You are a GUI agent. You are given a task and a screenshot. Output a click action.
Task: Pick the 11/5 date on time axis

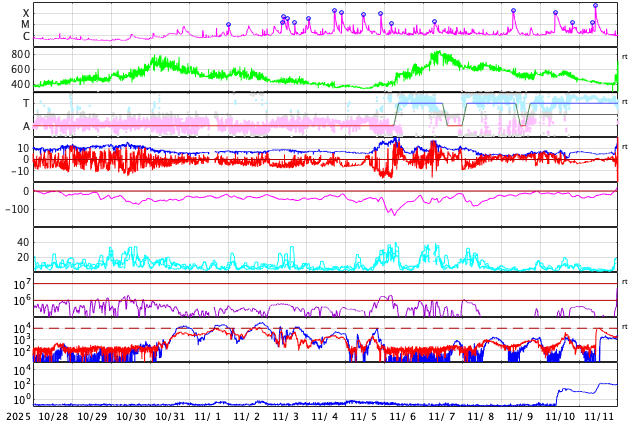tap(364, 416)
